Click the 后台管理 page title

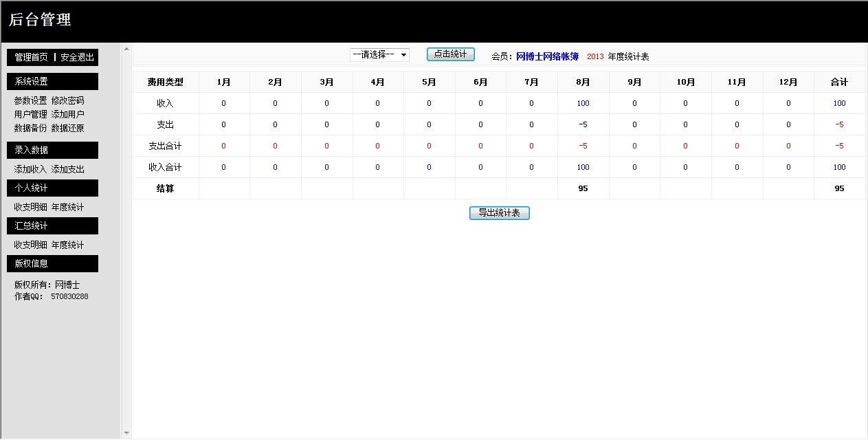pos(40,20)
